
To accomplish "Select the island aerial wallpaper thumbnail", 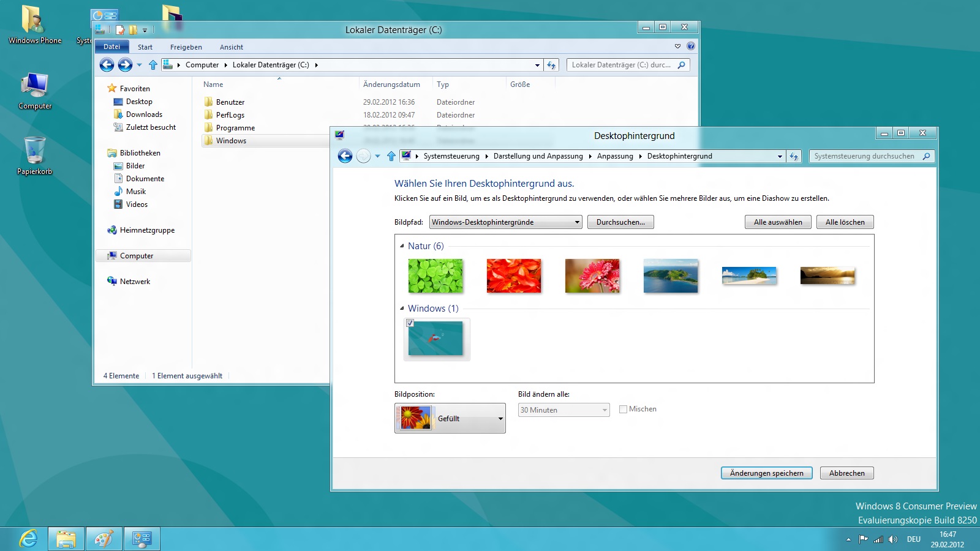I will pyautogui.click(x=671, y=275).
